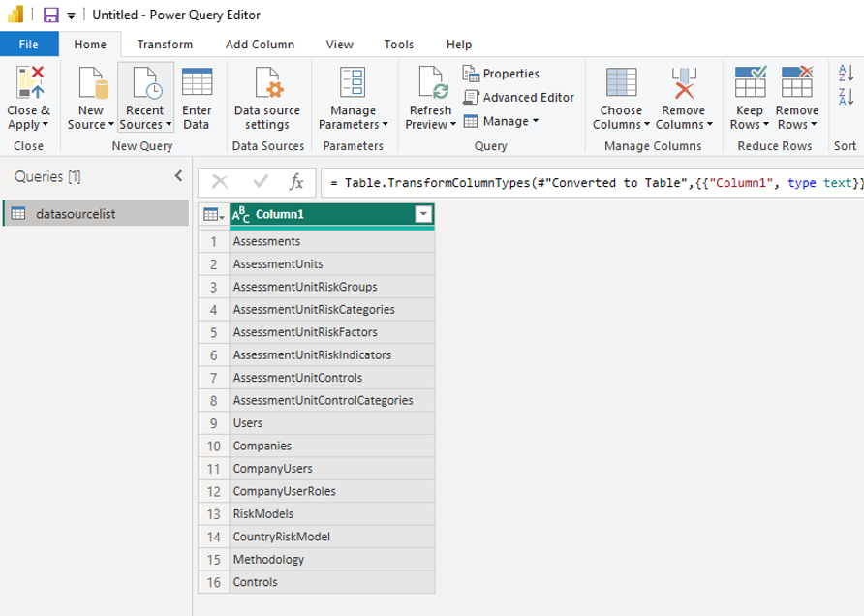This screenshot has width=864, height=616.
Task: Click the Choose Columns icon
Action: point(621,82)
